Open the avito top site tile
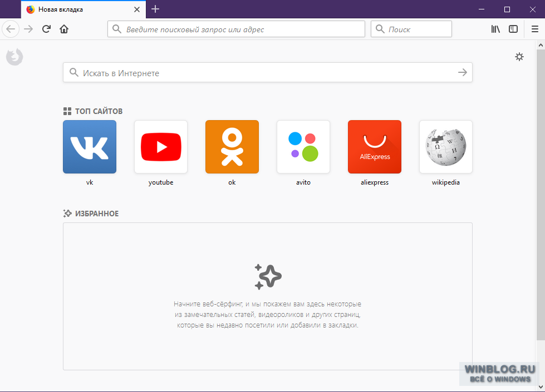545x392 pixels. click(303, 147)
